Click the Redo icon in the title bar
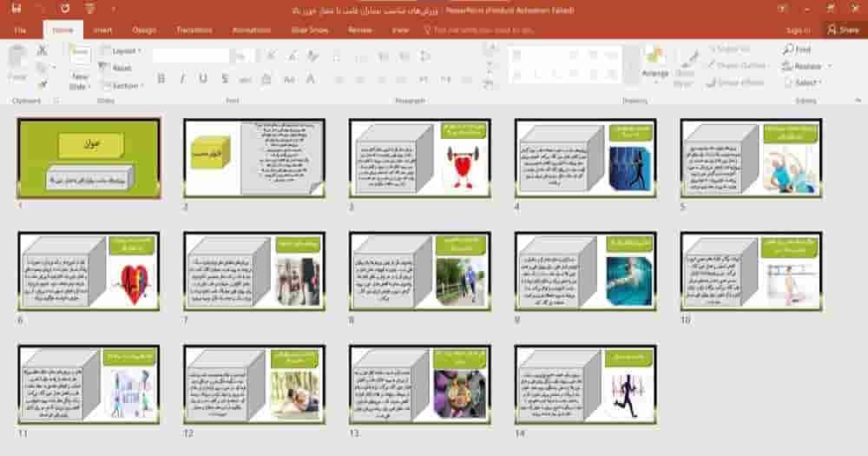Image resolution: width=868 pixels, height=456 pixels. click(65, 9)
